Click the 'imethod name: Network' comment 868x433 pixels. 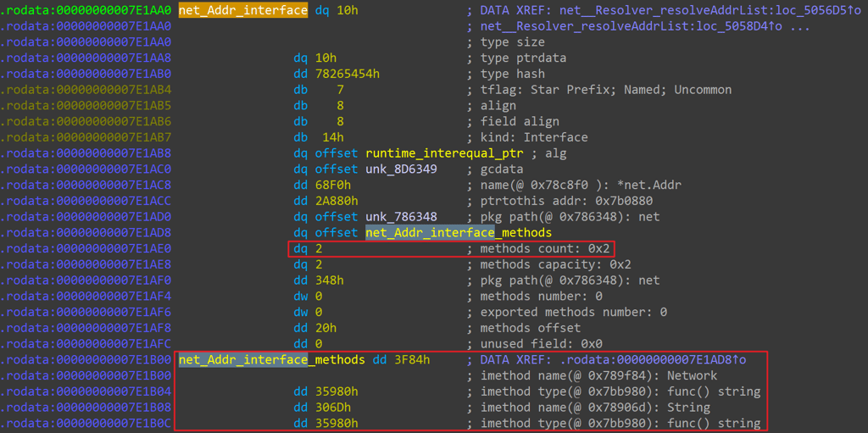point(598,375)
